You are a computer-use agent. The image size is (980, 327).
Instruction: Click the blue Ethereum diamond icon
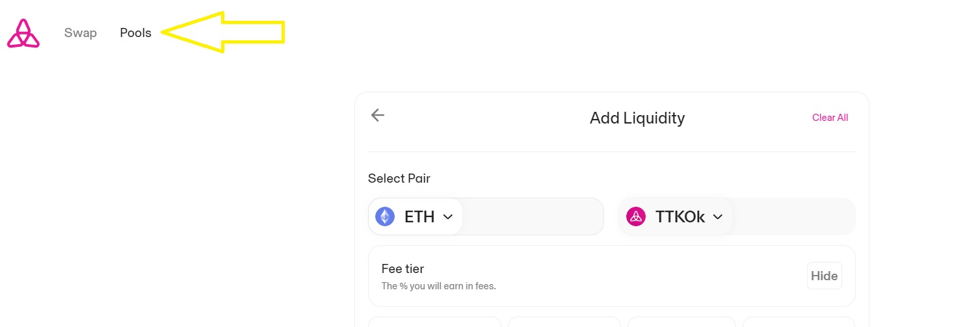point(385,216)
